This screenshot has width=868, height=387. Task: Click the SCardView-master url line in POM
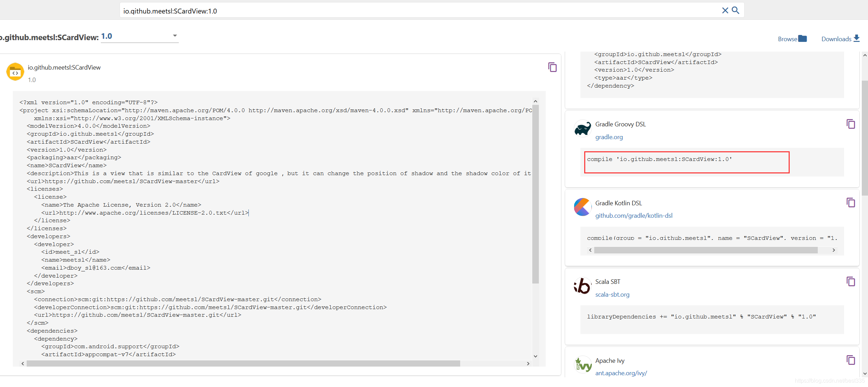coord(123,181)
